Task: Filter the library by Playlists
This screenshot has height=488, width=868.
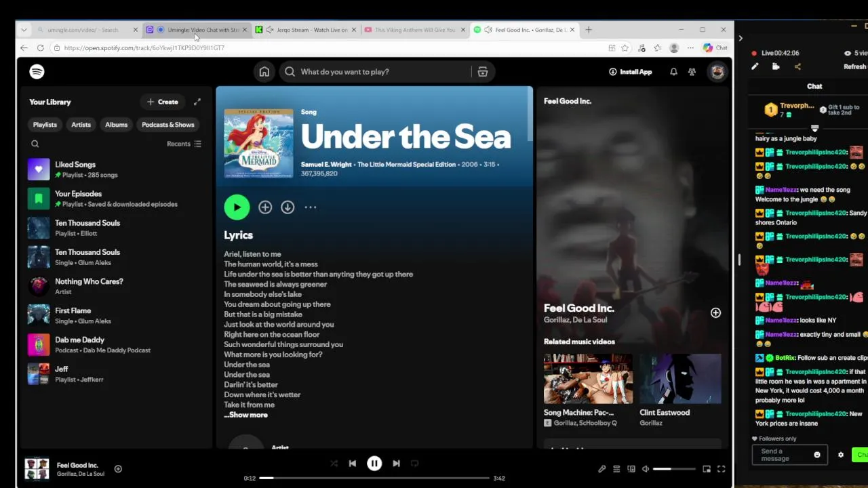Action: tap(45, 125)
